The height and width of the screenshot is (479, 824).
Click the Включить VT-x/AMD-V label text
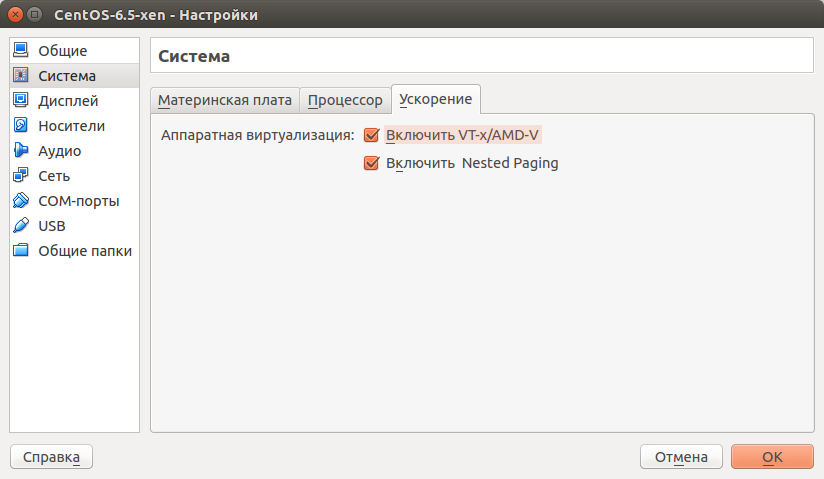[x=462, y=135]
